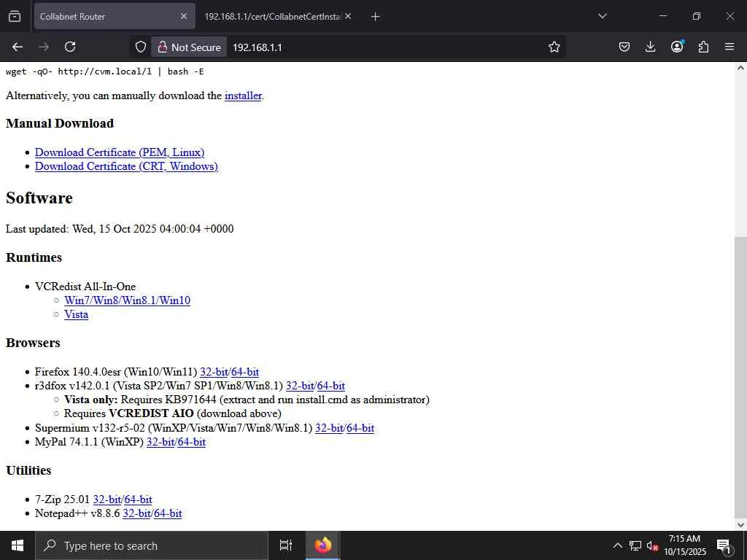This screenshot has height=560, width=747.
Task: Download r3dfox v142.0.1 32-bit
Action: pos(300,386)
